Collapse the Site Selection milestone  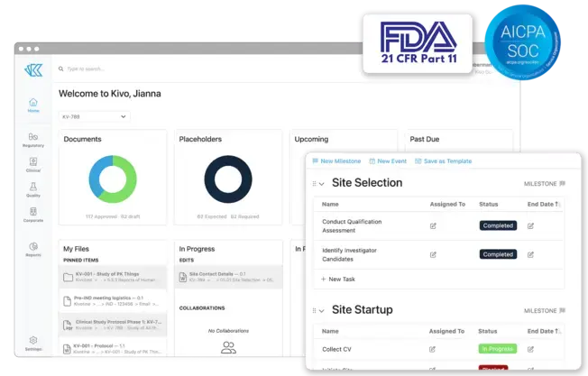322,184
